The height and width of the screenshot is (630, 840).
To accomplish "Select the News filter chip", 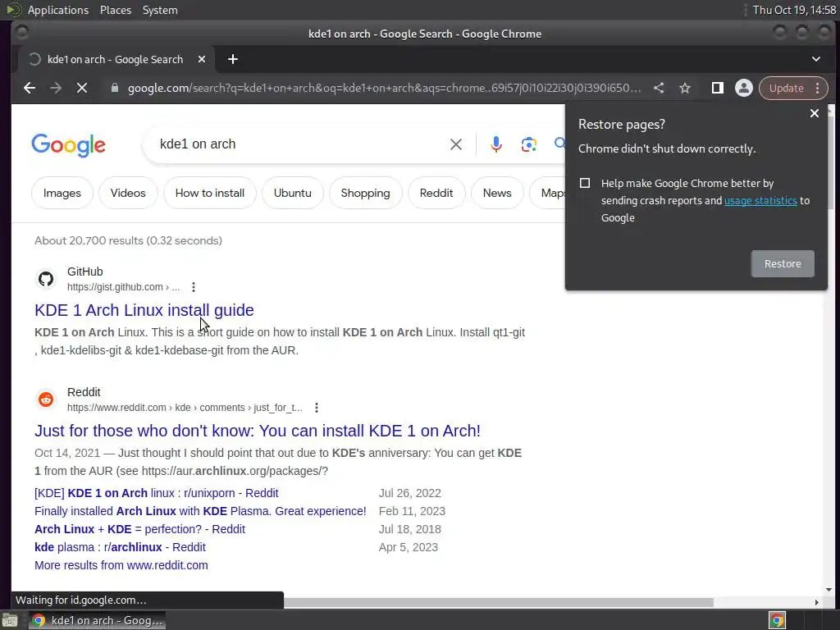I will click(x=497, y=193).
